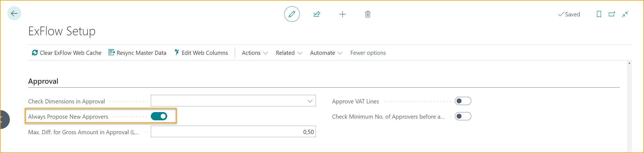Screen dimensions: 644x153
Task: Disable Always Propose New Approvers toggle
Action: click(159, 116)
